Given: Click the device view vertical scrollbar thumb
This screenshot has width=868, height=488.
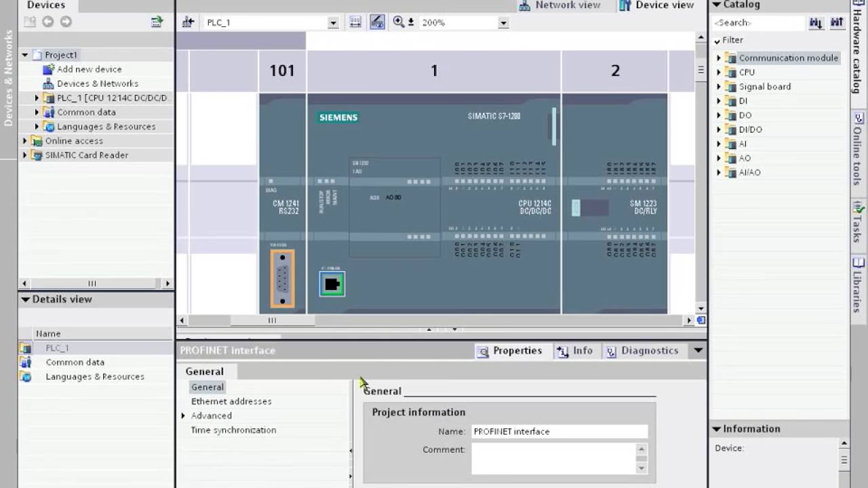Looking at the screenshot, I should 701,70.
